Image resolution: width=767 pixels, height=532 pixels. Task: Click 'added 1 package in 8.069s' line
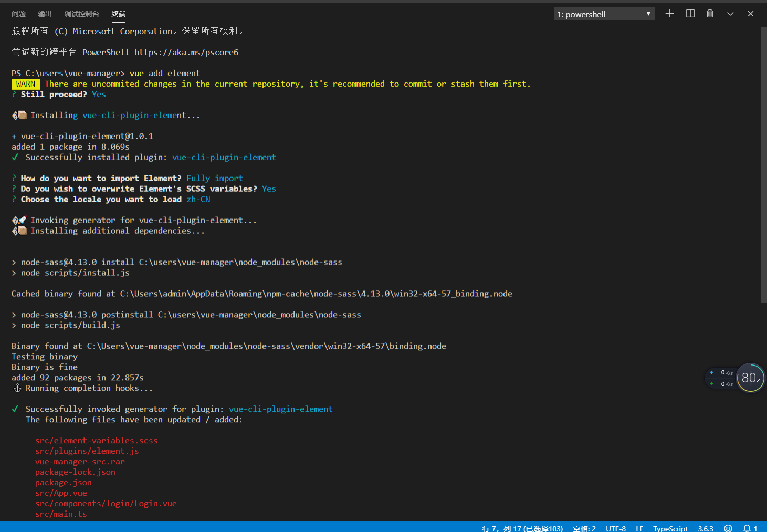[x=70, y=147]
